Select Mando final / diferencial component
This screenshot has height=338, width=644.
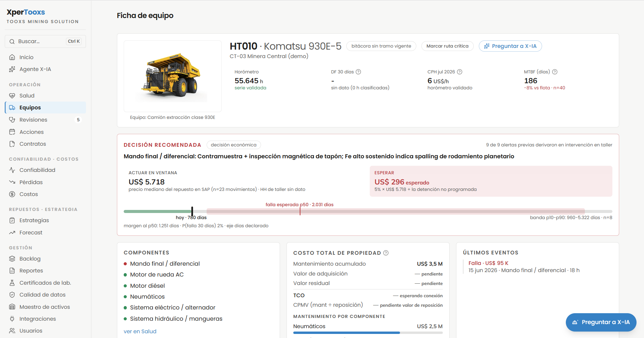coord(165,264)
